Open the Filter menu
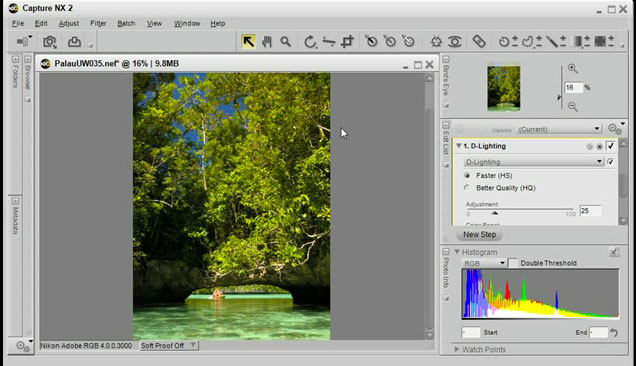Screen dimensions: 636x366 [98, 24]
